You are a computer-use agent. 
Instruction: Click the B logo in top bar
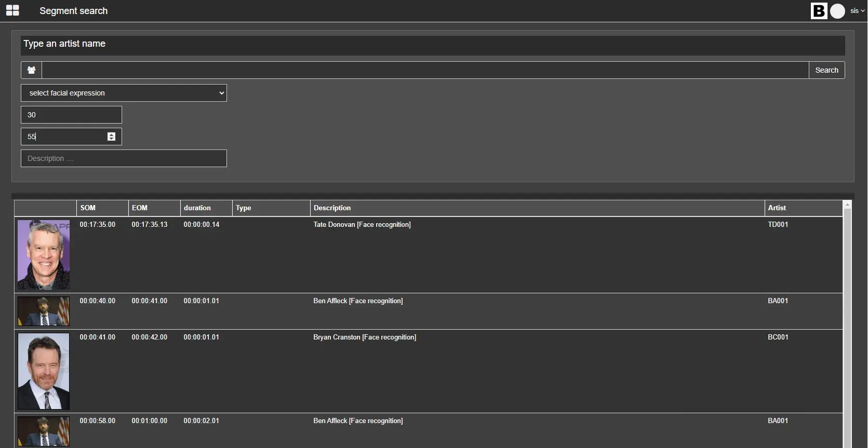pos(819,11)
